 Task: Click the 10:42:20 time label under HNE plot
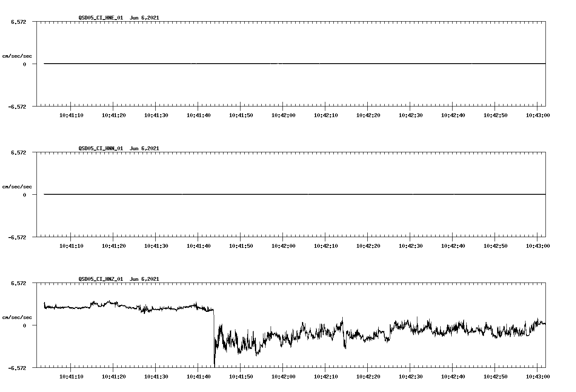pos(368,115)
